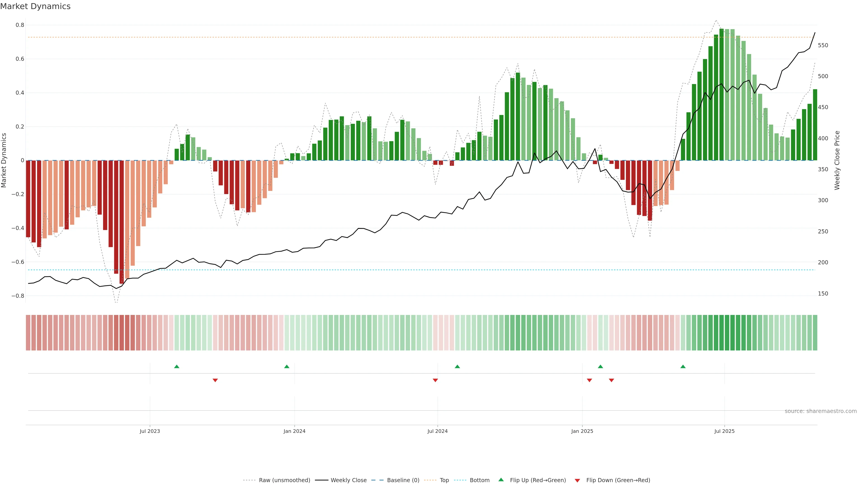The width and height of the screenshot is (868, 488).
Task: Click the Flip Up marker just after Jul 2024
Action: point(457,366)
